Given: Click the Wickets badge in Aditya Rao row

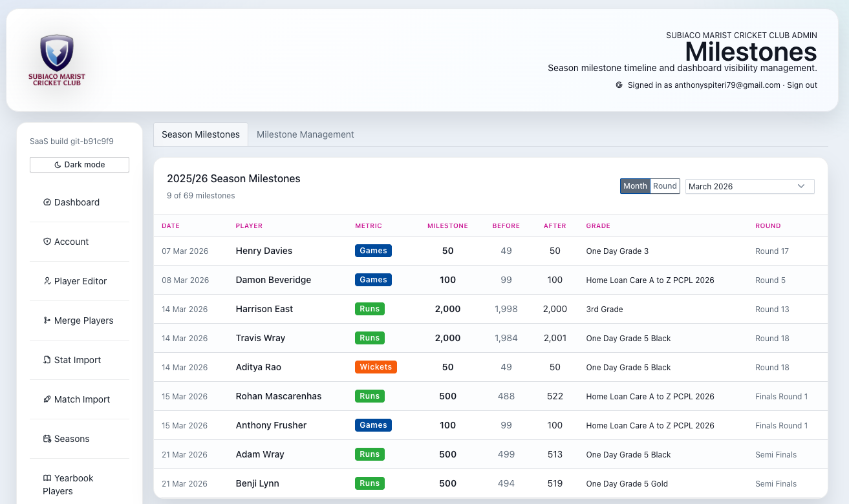Looking at the screenshot, I should click(x=376, y=367).
